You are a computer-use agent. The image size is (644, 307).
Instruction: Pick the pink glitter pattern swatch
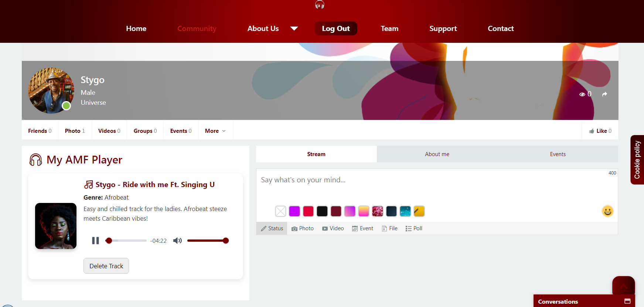378,211
